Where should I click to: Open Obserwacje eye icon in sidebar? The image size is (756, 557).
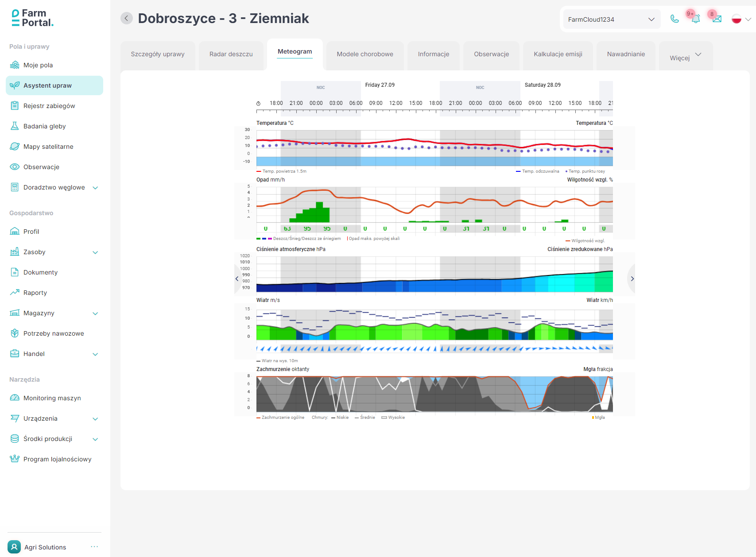(15, 167)
